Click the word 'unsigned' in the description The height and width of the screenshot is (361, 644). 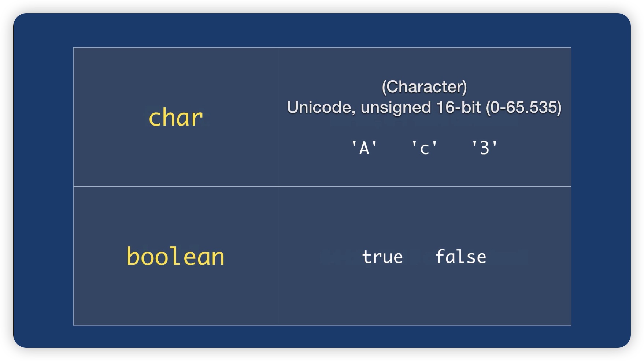point(396,108)
